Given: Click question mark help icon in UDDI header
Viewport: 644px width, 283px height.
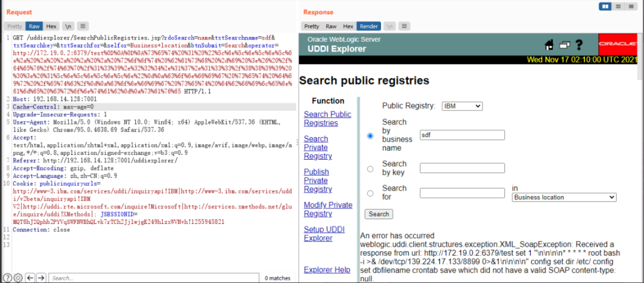Looking at the screenshot, I should tap(579, 44).
